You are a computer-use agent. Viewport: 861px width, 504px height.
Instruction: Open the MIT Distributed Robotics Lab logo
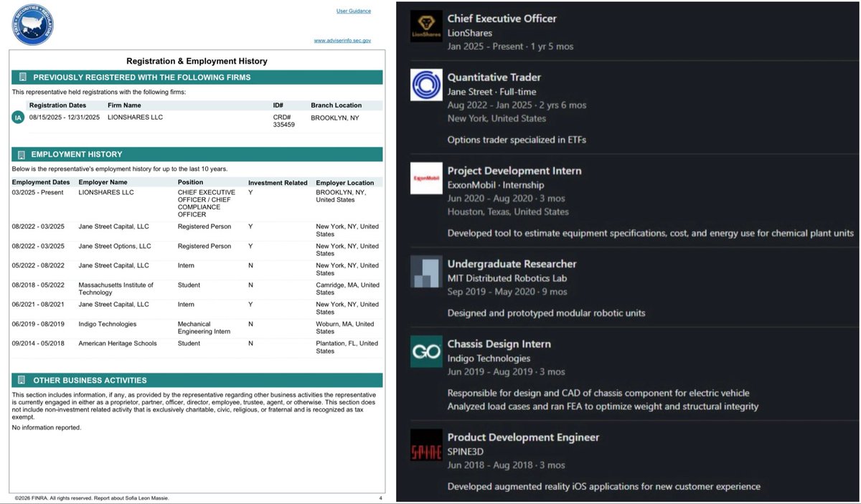click(426, 271)
